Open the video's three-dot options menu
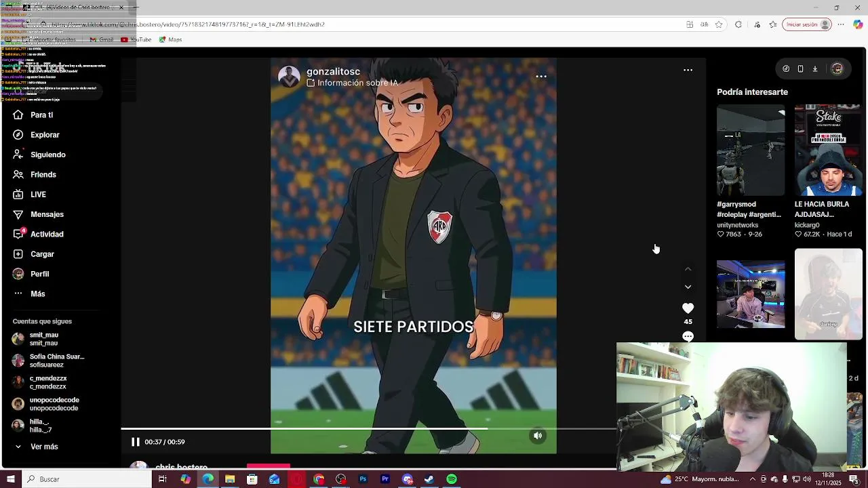This screenshot has width=868, height=488. 541,77
